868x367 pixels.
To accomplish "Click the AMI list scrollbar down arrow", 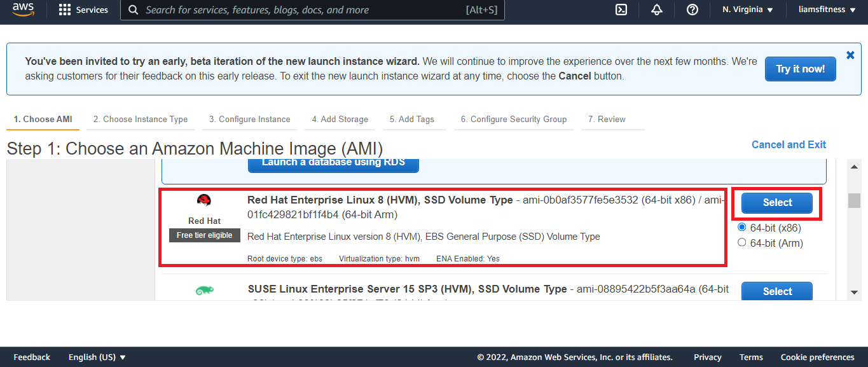I will tap(855, 293).
